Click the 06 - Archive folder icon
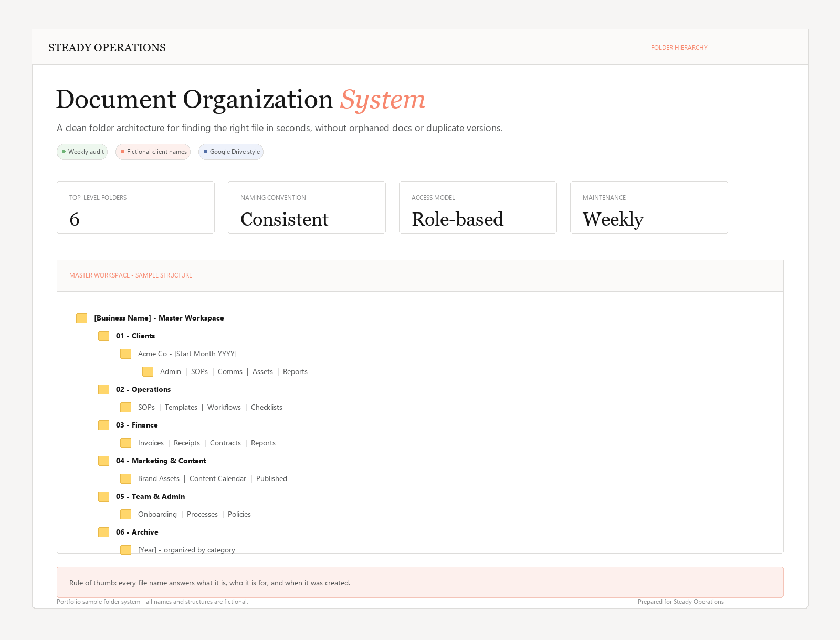 point(103,532)
